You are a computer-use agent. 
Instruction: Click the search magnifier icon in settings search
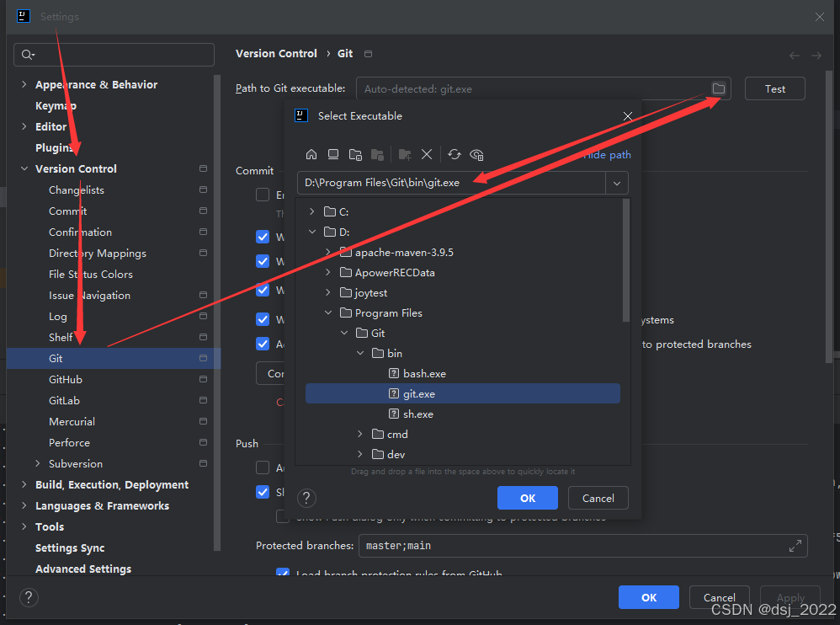(28, 55)
